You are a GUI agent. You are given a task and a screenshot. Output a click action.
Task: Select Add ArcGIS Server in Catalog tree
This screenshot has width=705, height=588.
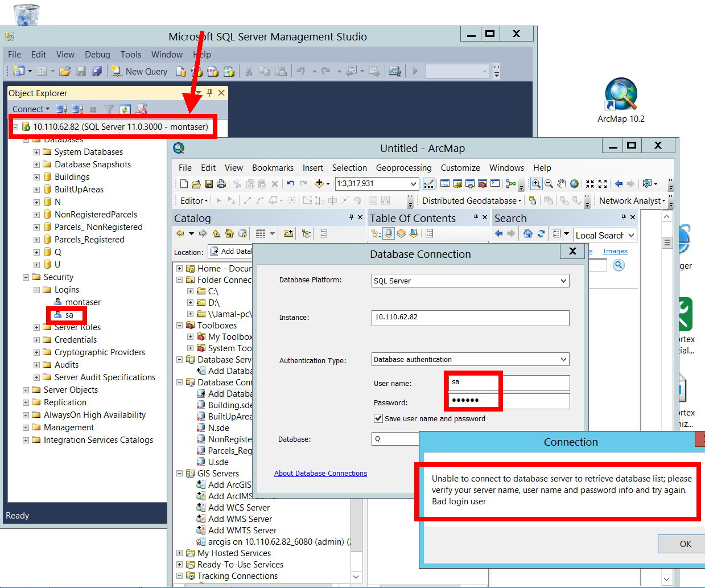click(224, 485)
